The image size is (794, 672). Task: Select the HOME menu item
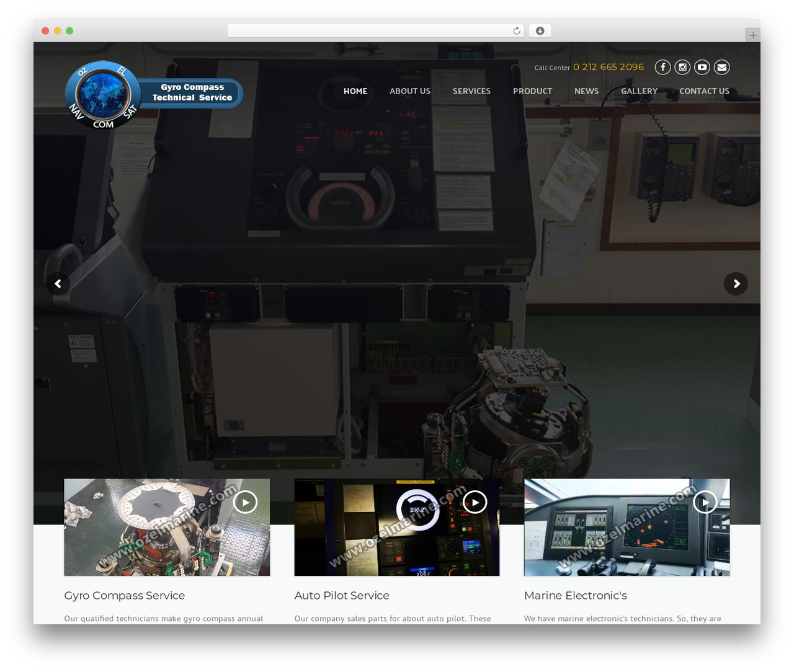point(355,91)
